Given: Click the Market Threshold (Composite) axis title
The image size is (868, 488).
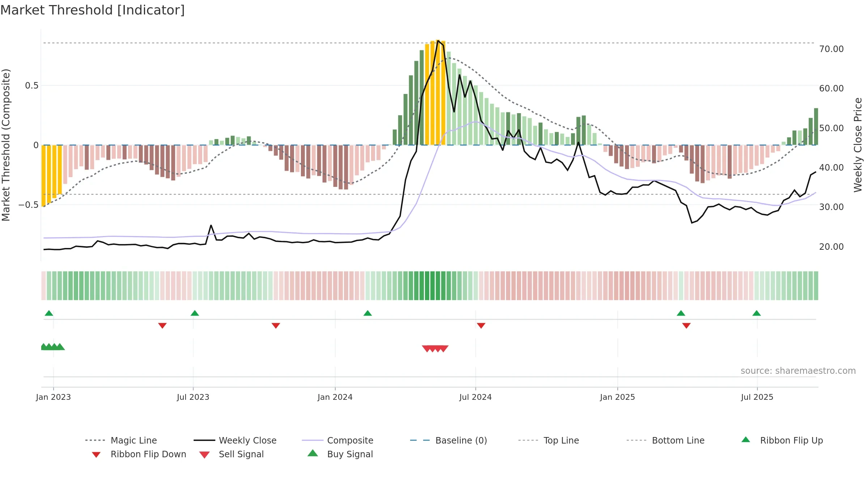Looking at the screenshot, I should (6, 145).
